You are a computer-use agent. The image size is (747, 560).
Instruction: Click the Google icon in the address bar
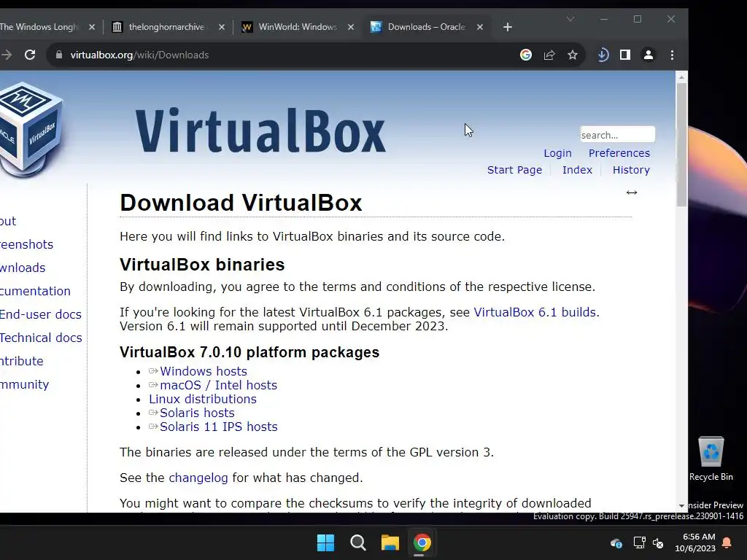[526, 55]
